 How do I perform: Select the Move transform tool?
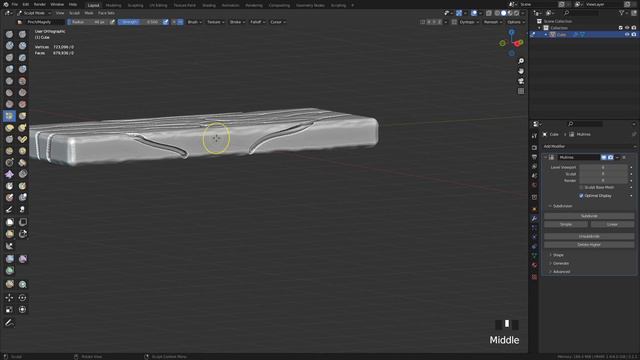coord(9,298)
